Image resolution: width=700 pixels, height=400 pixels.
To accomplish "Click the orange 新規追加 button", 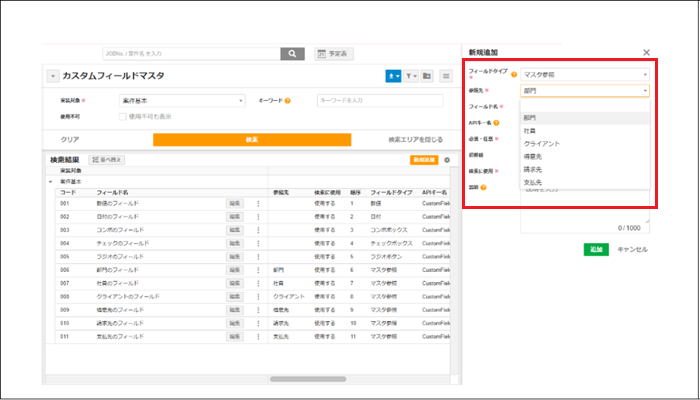I will (x=425, y=159).
